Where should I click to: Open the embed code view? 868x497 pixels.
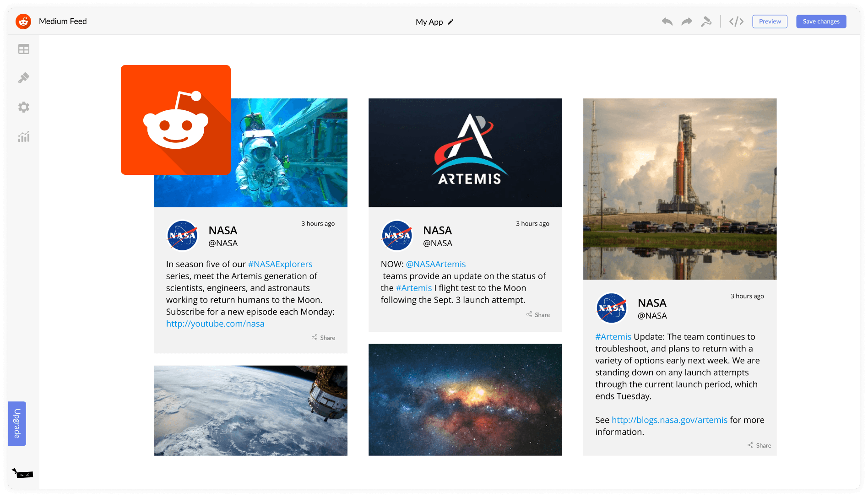click(x=736, y=21)
